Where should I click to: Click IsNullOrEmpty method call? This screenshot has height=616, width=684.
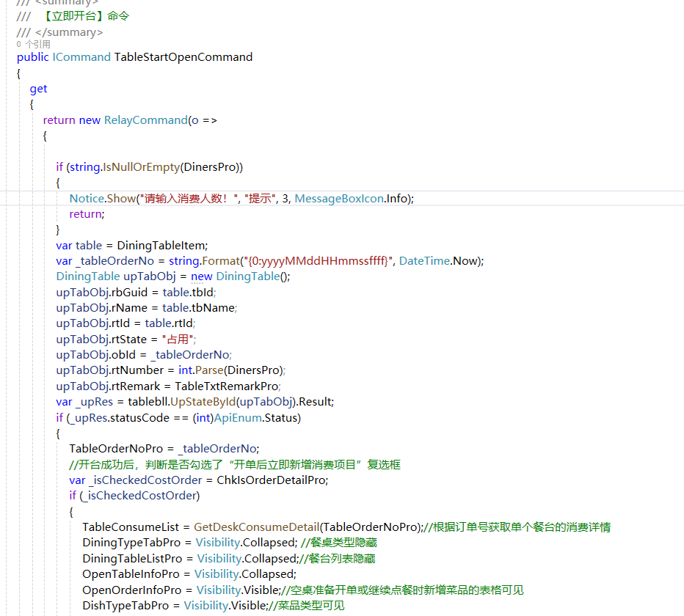pos(142,167)
